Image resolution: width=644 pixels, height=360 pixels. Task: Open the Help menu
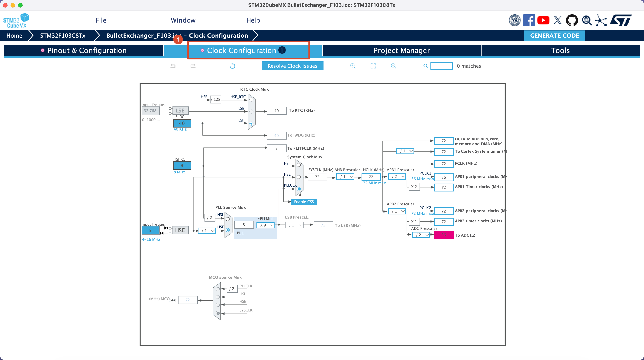coord(253,20)
